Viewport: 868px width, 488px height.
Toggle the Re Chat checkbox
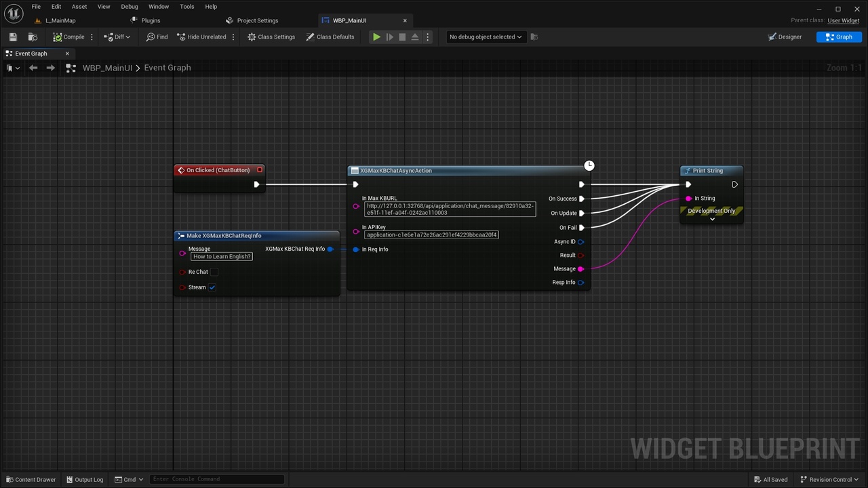click(214, 272)
